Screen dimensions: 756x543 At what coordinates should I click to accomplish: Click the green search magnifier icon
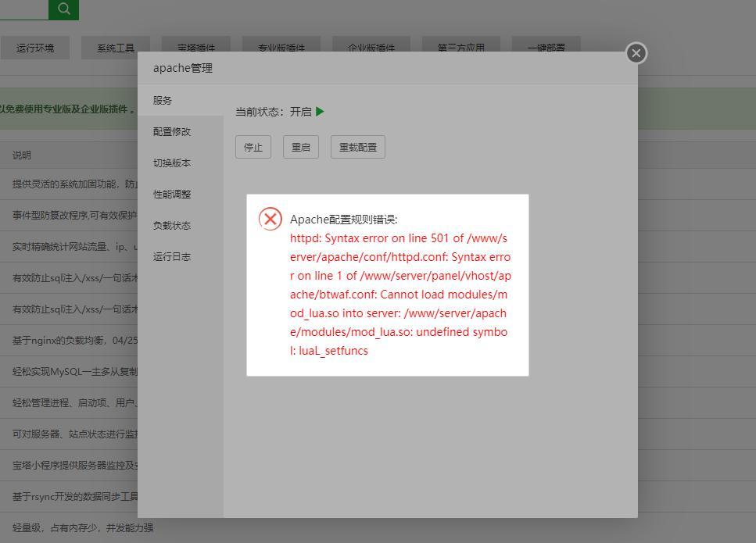63,9
